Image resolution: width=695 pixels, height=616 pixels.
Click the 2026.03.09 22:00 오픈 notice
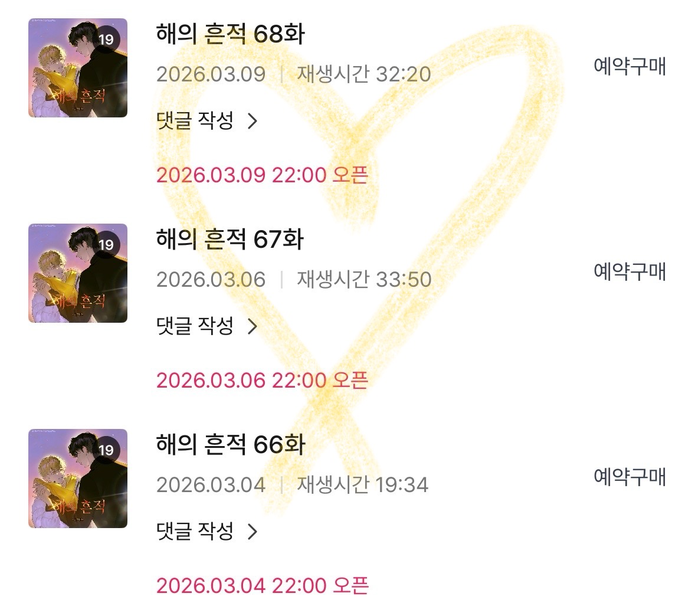(x=263, y=175)
